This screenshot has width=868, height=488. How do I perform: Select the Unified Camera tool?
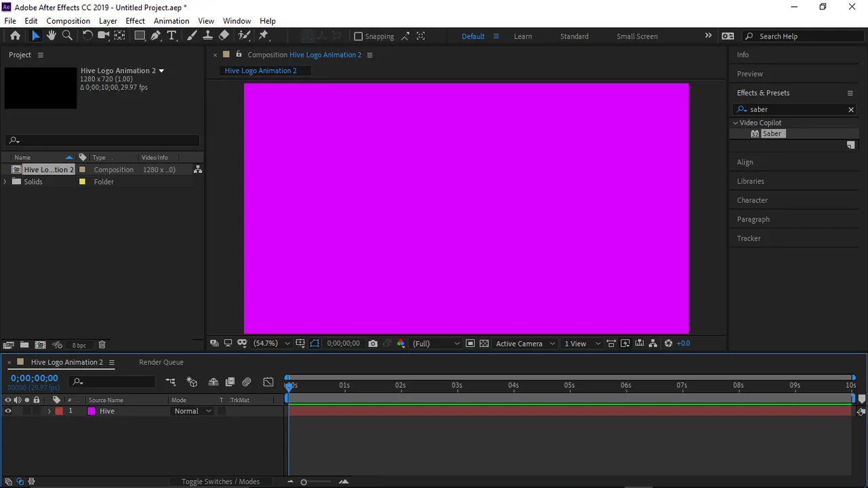click(x=104, y=36)
